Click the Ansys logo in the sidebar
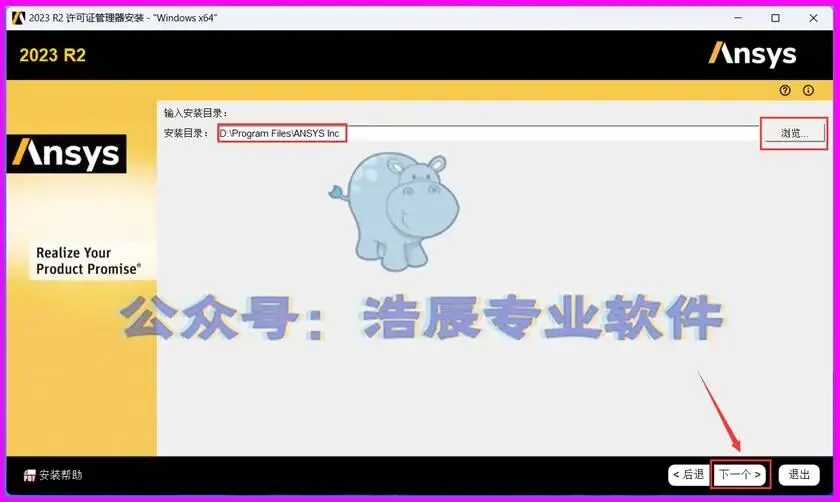Viewport: 840px width, 502px height. coord(66,154)
